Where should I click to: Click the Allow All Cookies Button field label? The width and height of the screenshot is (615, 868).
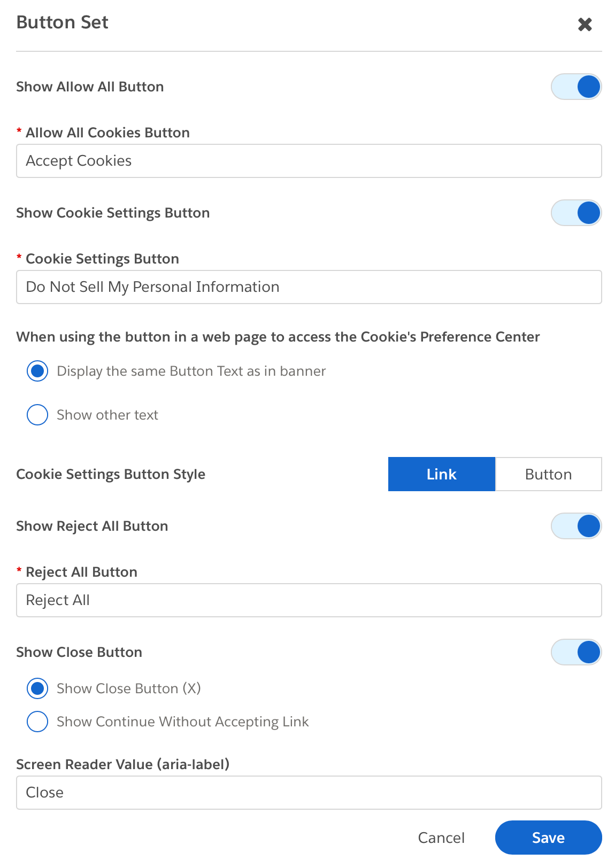[107, 133]
